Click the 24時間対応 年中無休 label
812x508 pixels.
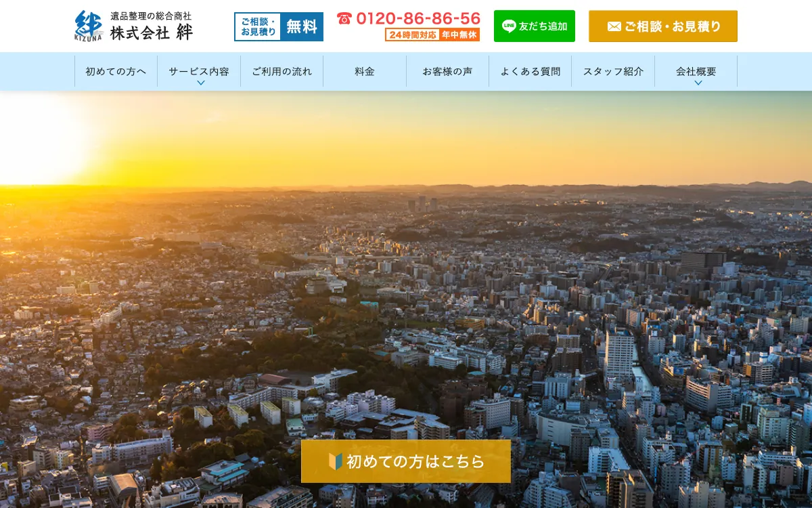click(432, 35)
